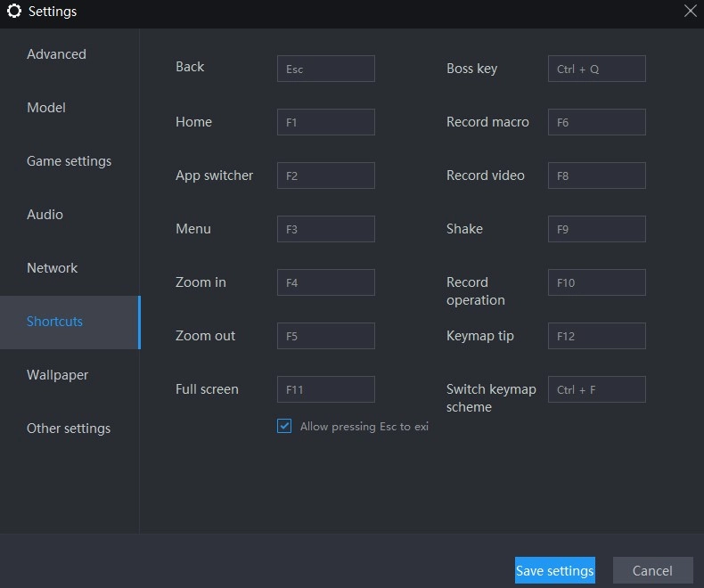Click the App switcher label
The image size is (704, 588).
(x=214, y=176)
